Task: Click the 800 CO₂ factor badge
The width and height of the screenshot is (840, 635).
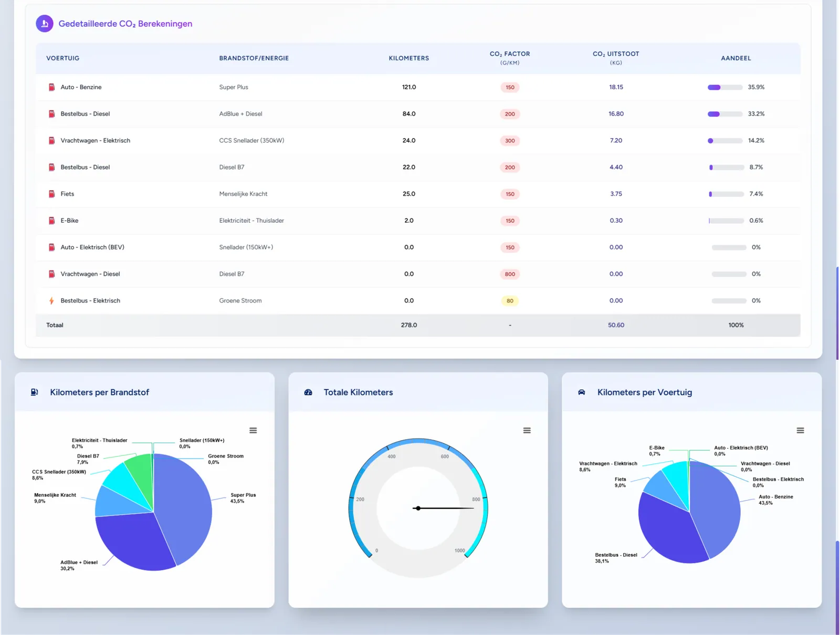Action: [510, 274]
